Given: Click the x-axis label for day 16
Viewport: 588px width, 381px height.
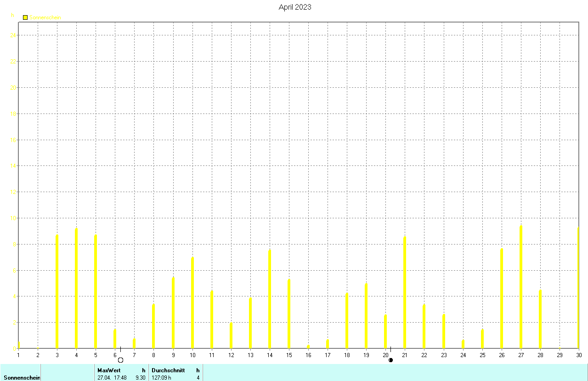Looking at the screenshot, I should [308, 355].
